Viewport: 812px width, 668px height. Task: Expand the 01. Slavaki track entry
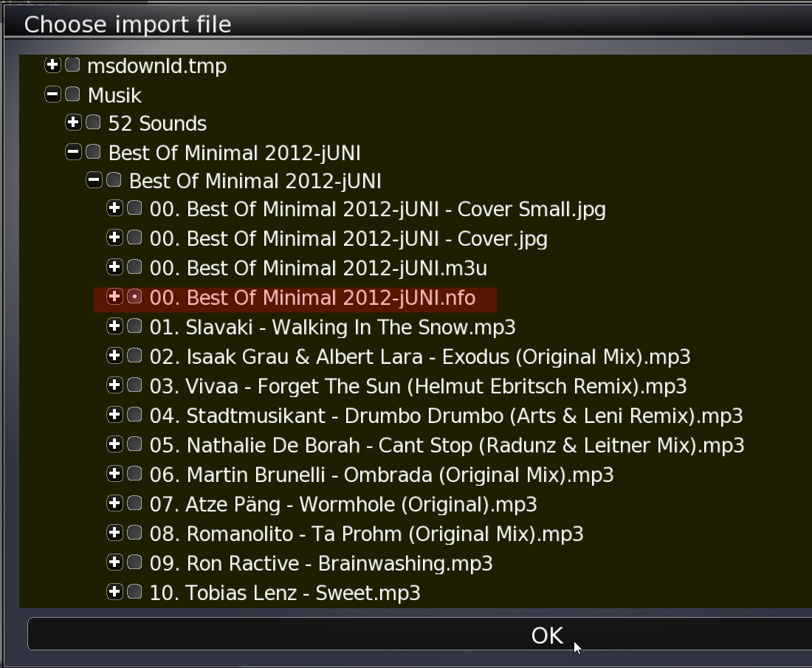click(114, 326)
